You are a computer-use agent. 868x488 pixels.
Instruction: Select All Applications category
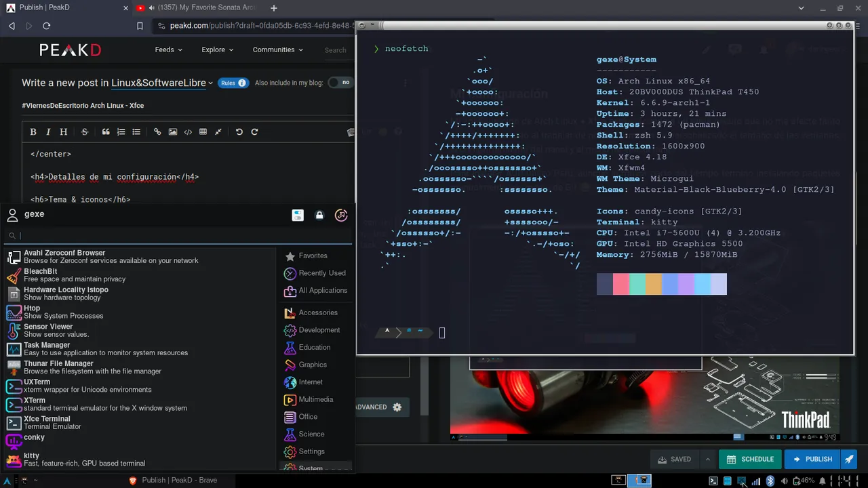pyautogui.click(x=315, y=290)
